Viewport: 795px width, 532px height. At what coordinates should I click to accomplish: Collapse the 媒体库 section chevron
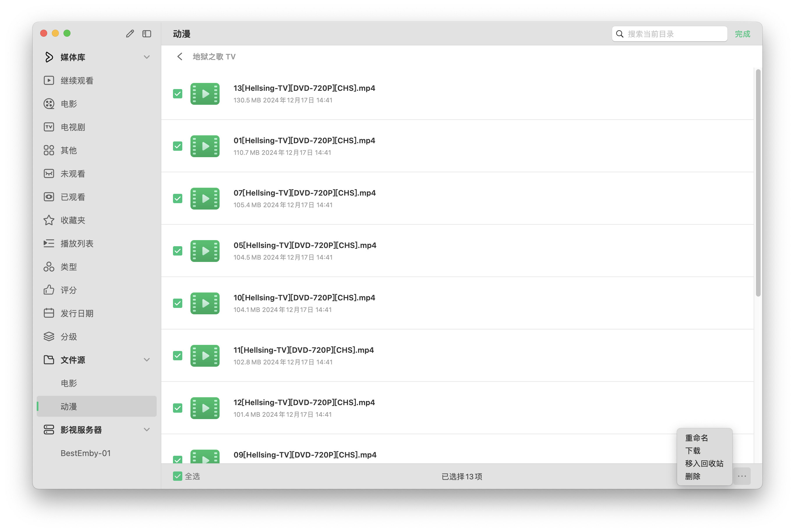pos(147,57)
